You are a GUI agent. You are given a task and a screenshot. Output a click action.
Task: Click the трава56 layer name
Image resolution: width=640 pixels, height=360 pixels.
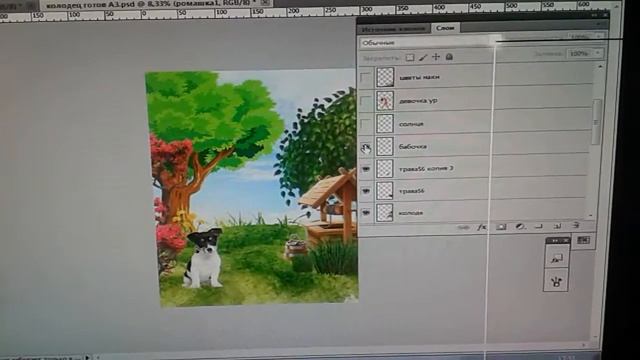click(x=411, y=191)
